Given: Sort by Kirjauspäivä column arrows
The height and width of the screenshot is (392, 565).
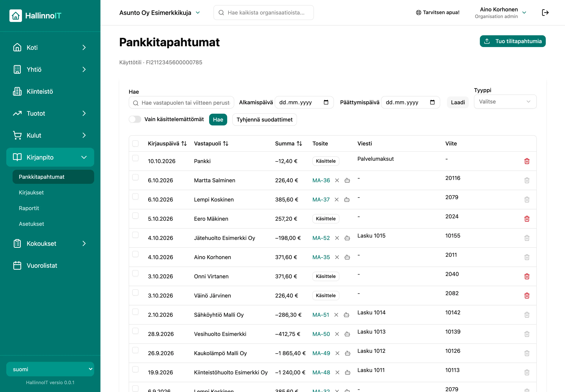Looking at the screenshot, I should [184, 143].
